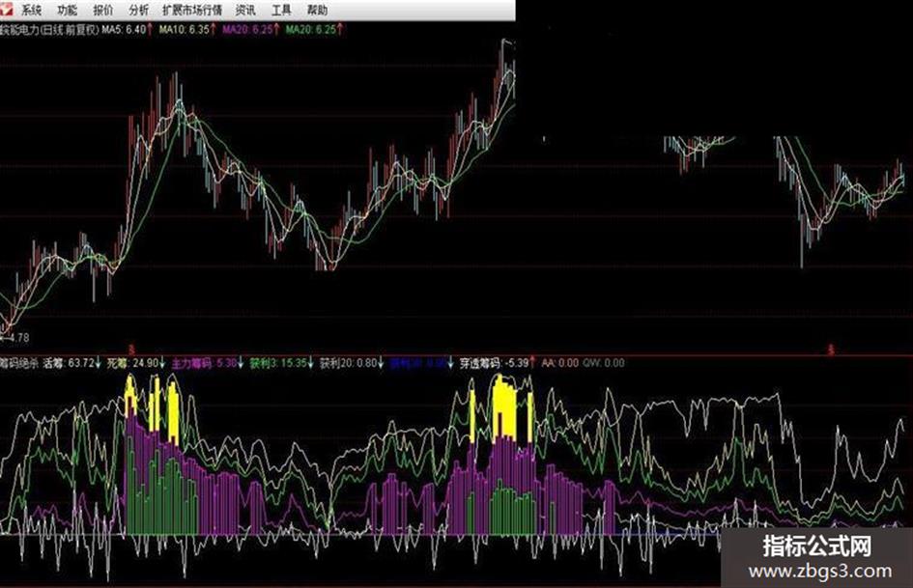Open the 资讯 menu
This screenshot has height=588, width=913.
[245, 10]
